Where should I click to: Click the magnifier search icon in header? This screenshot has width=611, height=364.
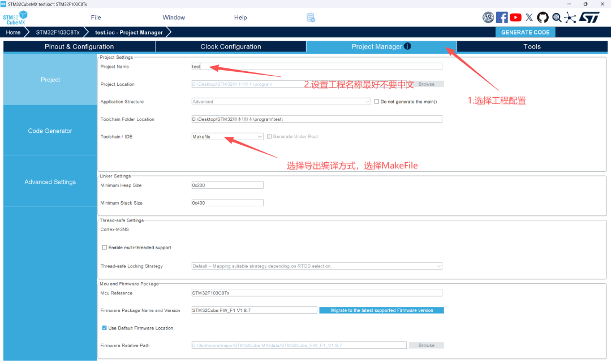(x=557, y=18)
